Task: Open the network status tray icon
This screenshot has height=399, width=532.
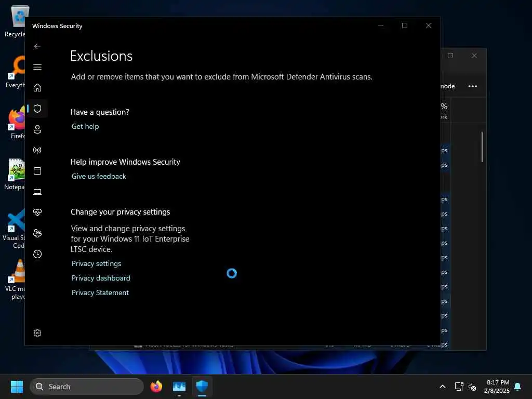Action: tap(459, 387)
